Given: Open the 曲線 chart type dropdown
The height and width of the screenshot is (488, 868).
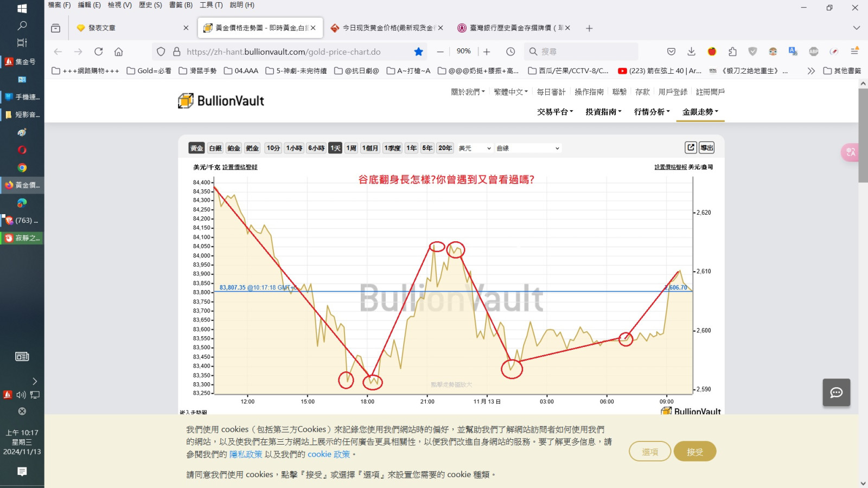Looking at the screenshot, I should click(x=527, y=148).
